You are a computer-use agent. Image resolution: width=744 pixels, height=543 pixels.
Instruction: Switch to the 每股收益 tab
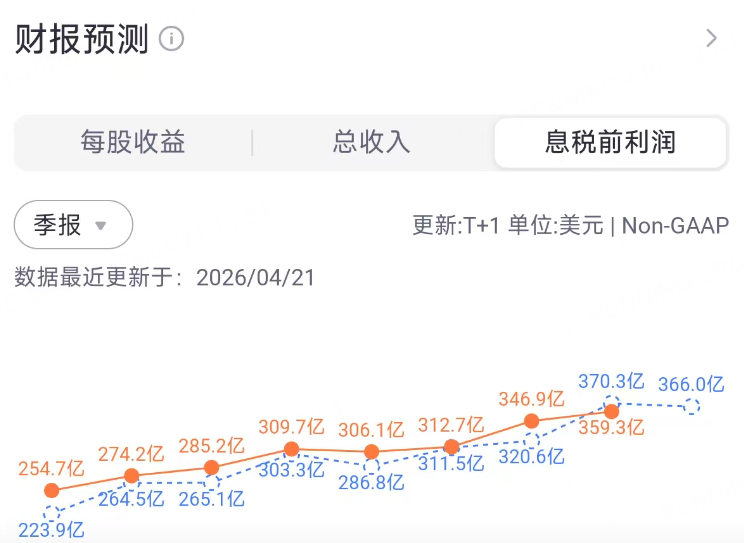coord(133,143)
